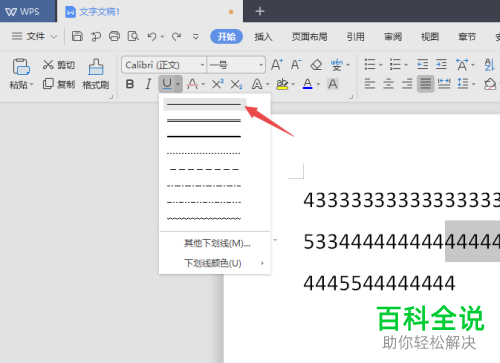Toggle superscript X² formatting
Viewport: 500px width, 363px height.
coord(218,84)
